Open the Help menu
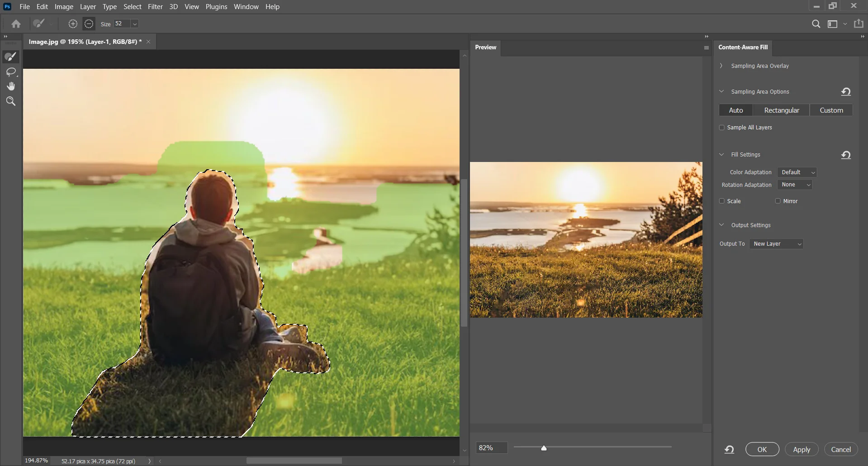The image size is (868, 466). 272,7
